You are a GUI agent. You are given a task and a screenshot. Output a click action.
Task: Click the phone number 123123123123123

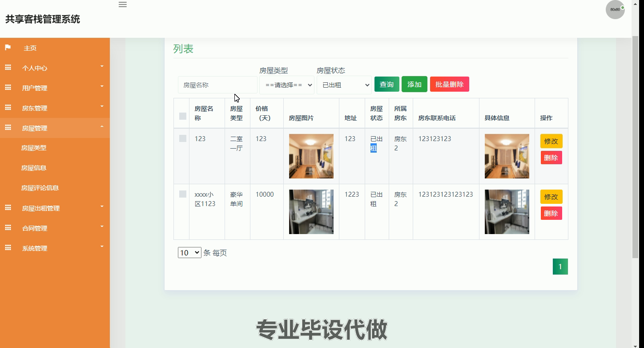click(x=446, y=194)
